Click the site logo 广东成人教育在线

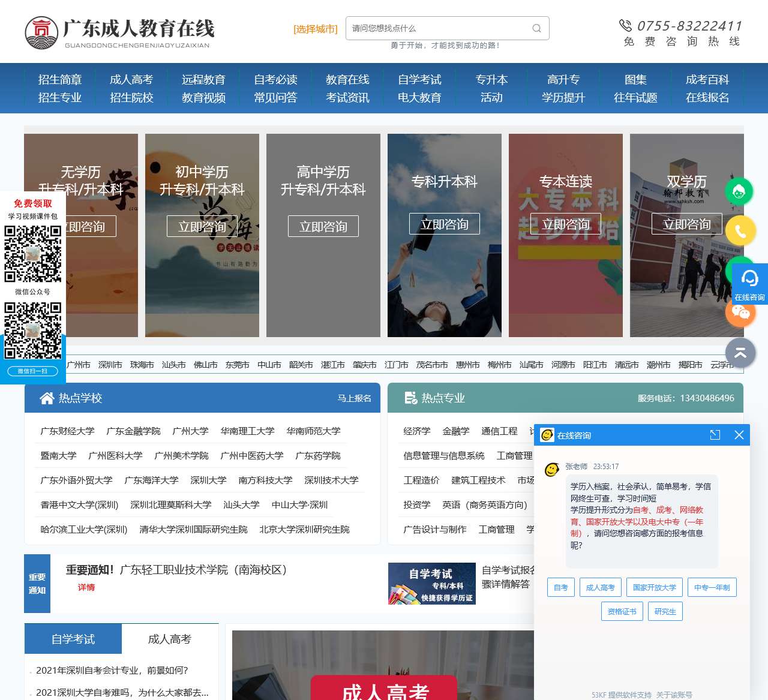pos(120,33)
